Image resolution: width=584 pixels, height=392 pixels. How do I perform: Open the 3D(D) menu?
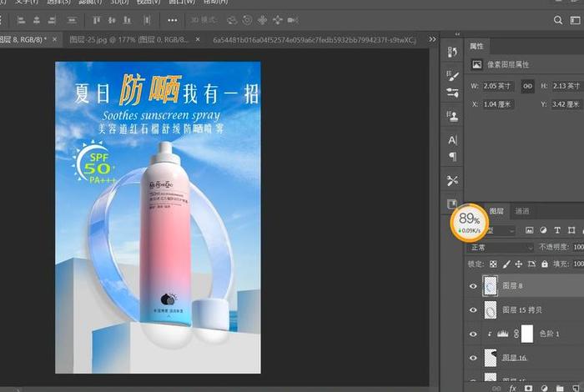(x=119, y=2)
